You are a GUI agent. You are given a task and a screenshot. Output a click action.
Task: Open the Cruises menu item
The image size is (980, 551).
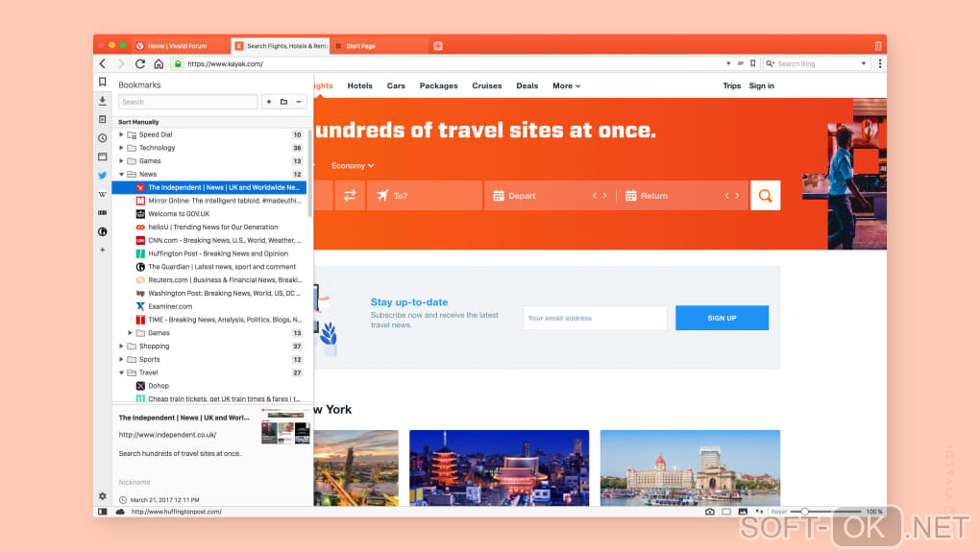(x=487, y=85)
